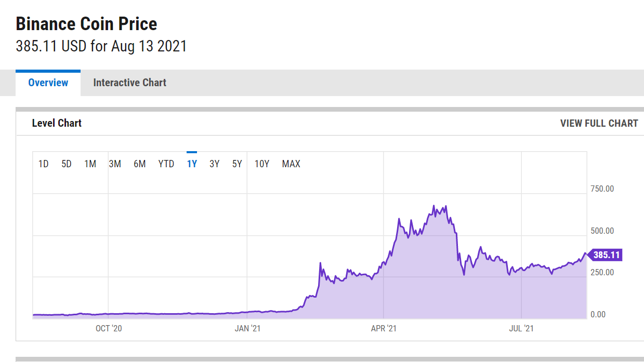Click the active 1Y range
644x362 pixels.
[x=192, y=164]
